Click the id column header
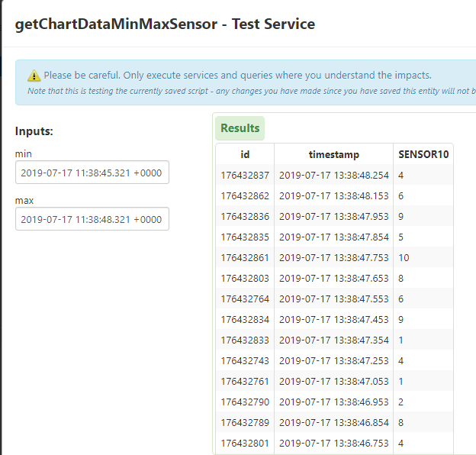Viewport: 476px width, 455px height. 245,154
